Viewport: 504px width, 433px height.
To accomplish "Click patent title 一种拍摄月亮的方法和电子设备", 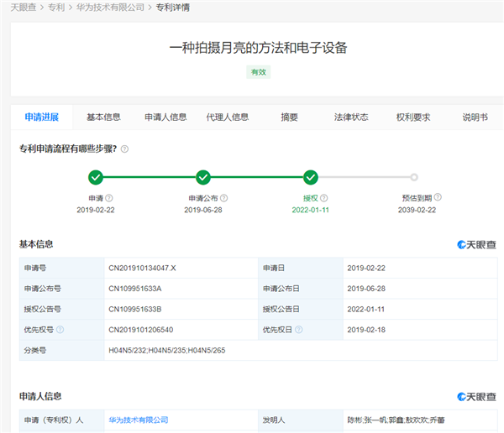I will pyautogui.click(x=259, y=48).
